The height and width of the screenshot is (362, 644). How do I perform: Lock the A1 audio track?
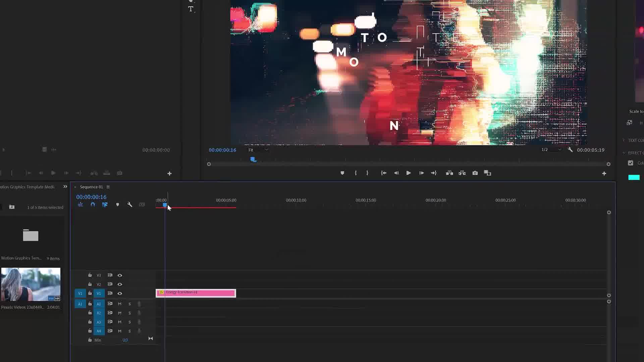[x=90, y=304]
